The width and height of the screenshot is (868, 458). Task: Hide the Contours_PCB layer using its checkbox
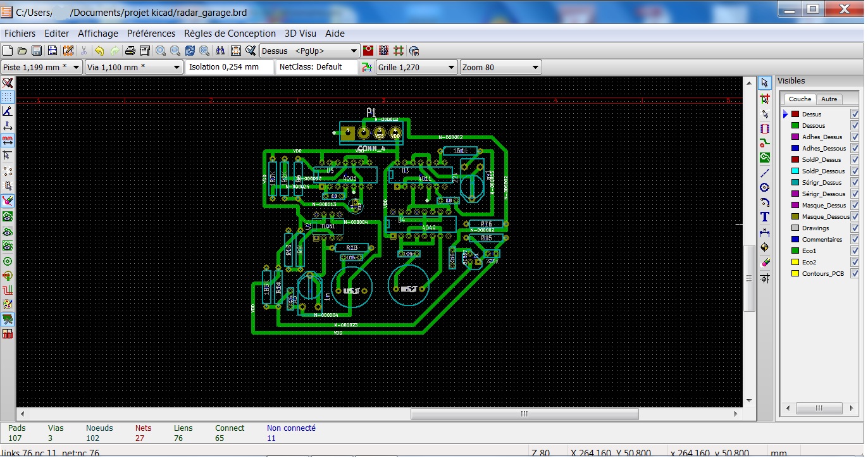(855, 274)
